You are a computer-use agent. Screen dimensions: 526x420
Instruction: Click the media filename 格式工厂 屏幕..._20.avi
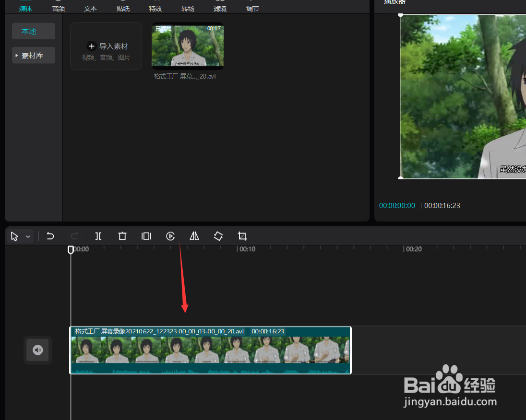(185, 76)
